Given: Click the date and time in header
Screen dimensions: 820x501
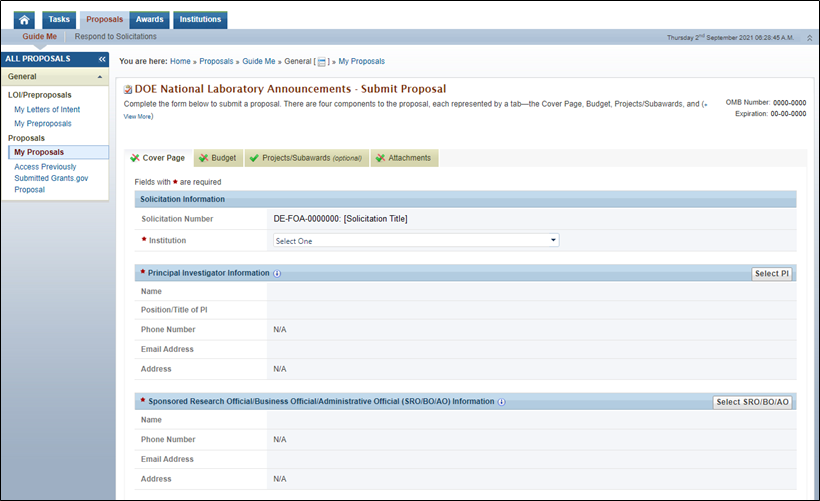Looking at the screenshot, I should 730,38.
